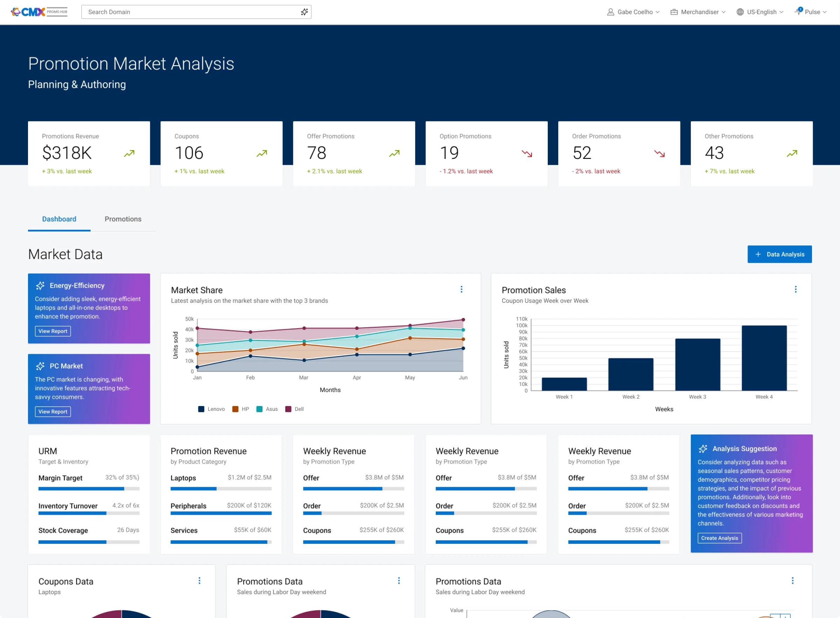840x618 pixels.
Task: Click the Search Domain input field
Action: point(196,12)
